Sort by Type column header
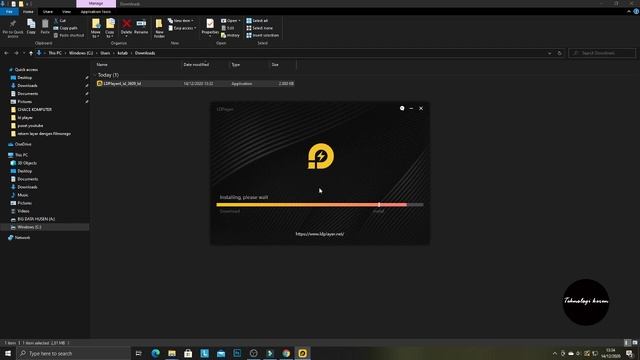The height and width of the screenshot is (360, 640). (249, 64)
